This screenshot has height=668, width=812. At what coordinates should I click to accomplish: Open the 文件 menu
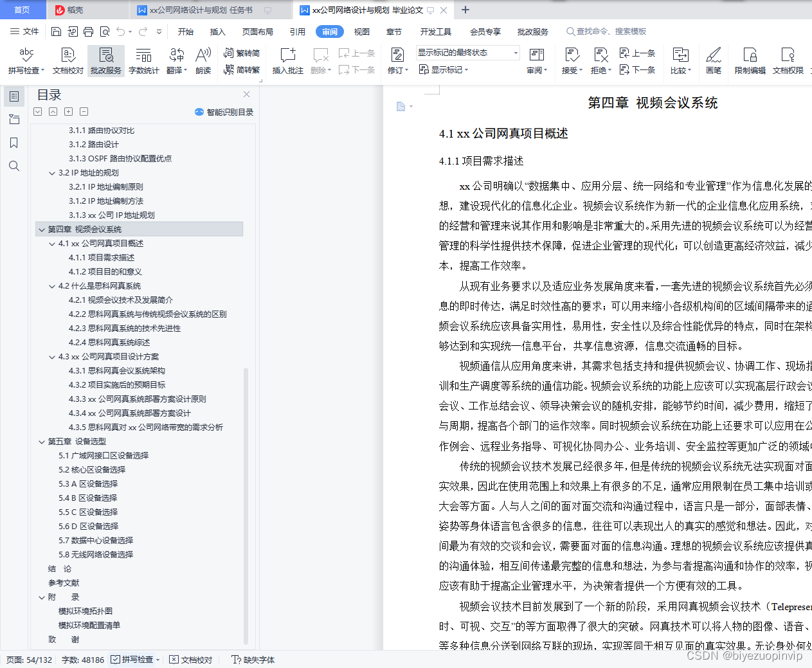point(24,32)
